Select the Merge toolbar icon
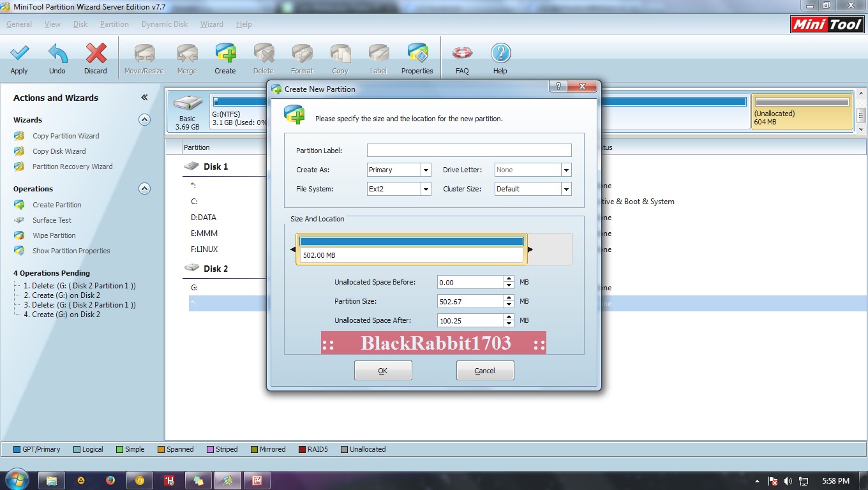 187,54
